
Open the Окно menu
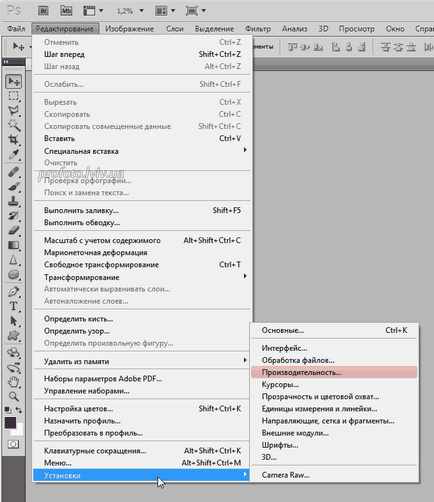pyautogui.click(x=395, y=29)
